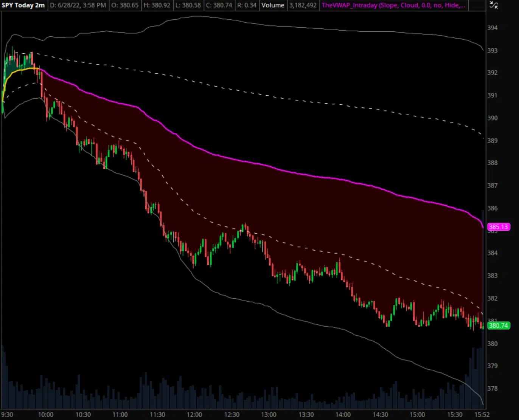The height and width of the screenshot is (420, 519).
Task: Click the 10:30 time axis label
Action: (x=83, y=415)
